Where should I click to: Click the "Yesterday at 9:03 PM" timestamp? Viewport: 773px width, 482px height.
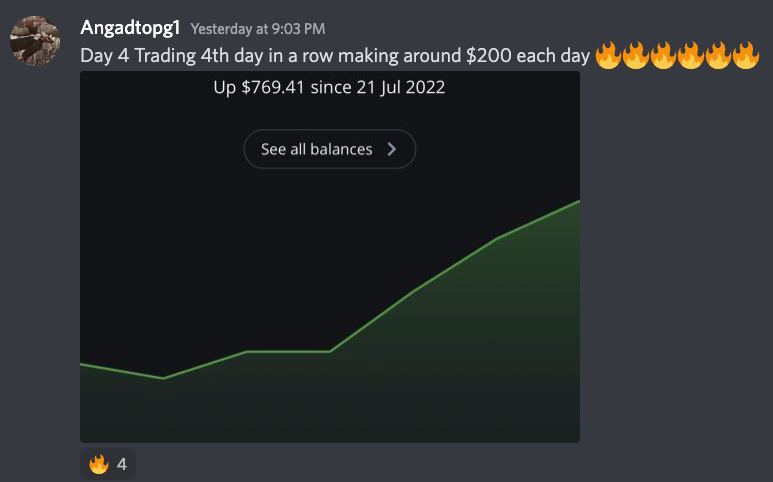pos(257,29)
